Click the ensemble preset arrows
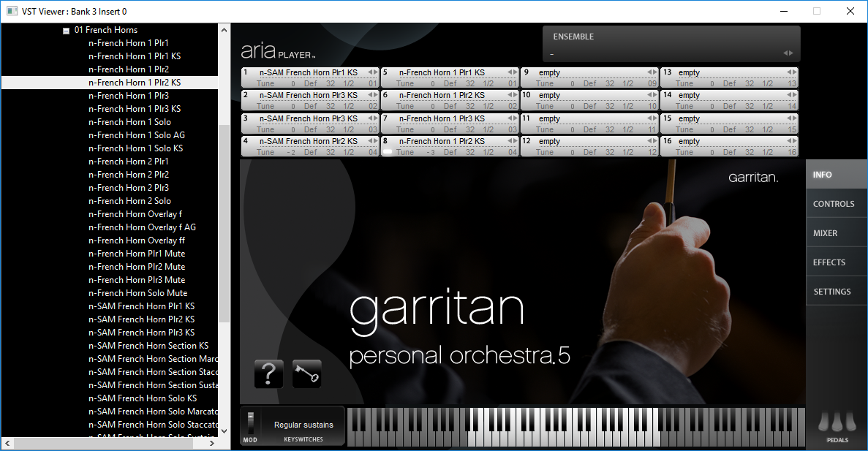The height and width of the screenshot is (451, 868). 788,53
